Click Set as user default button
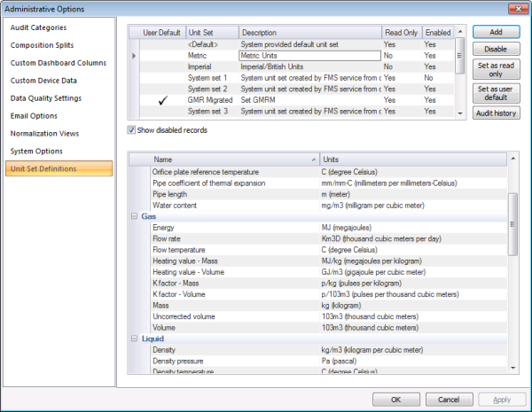532x412 pixels. pyautogui.click(x=496, y=93)
